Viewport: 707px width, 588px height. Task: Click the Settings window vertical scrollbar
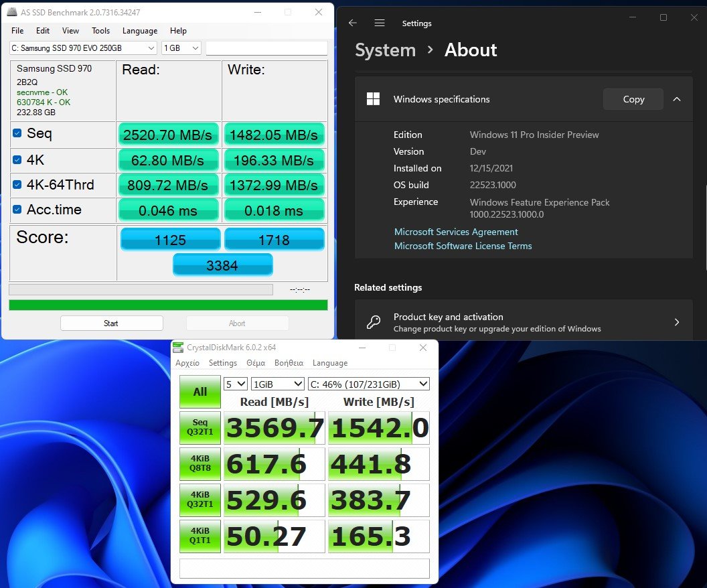click(x=705, y=227)
